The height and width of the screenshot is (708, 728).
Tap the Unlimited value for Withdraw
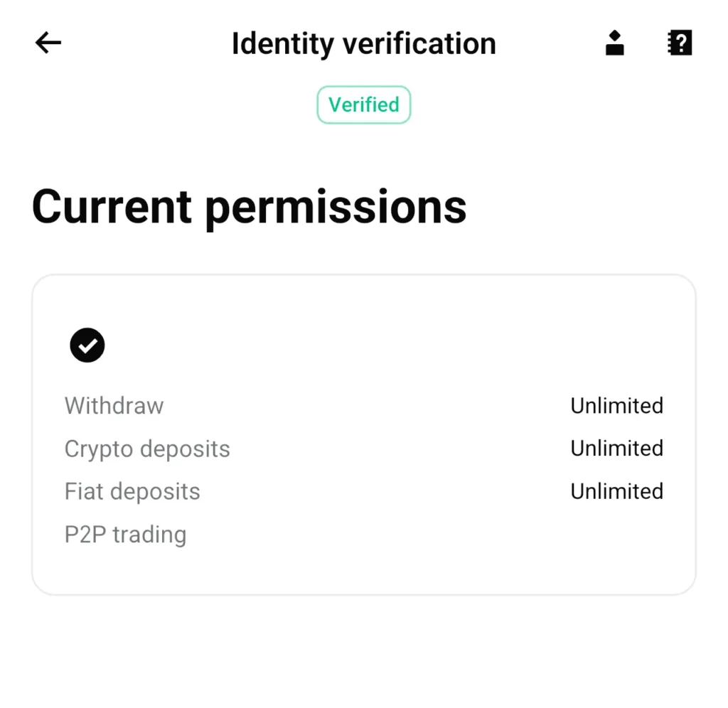pyautogui.click(x=616, y=406)
